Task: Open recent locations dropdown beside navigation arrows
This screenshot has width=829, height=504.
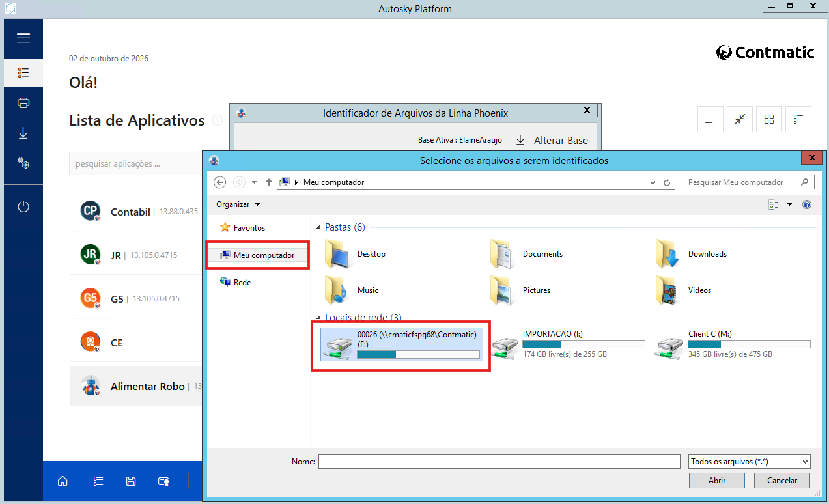Action: 254,182
